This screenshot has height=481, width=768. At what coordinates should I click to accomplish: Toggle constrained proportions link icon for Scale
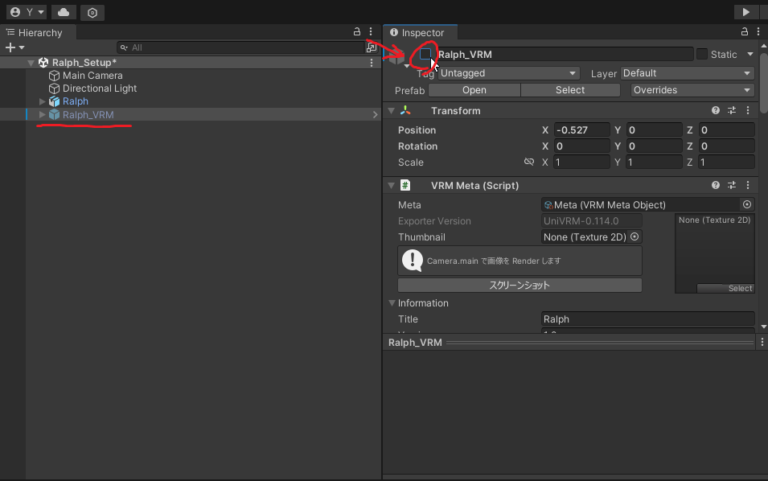coord(529,162)
